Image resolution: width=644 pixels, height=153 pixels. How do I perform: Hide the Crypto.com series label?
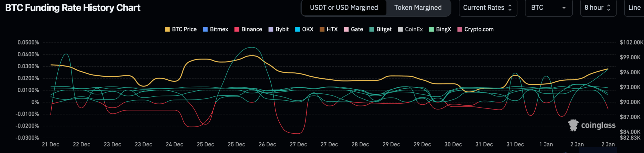coord(479,29)
